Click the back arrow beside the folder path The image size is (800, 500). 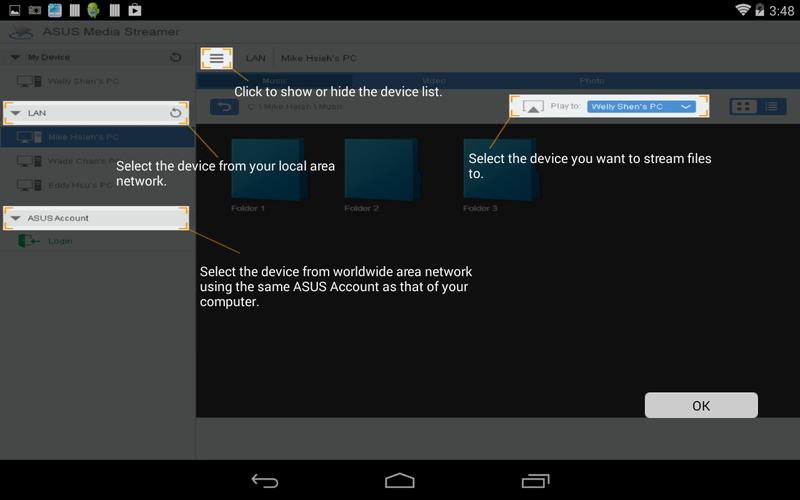(223, 106)
